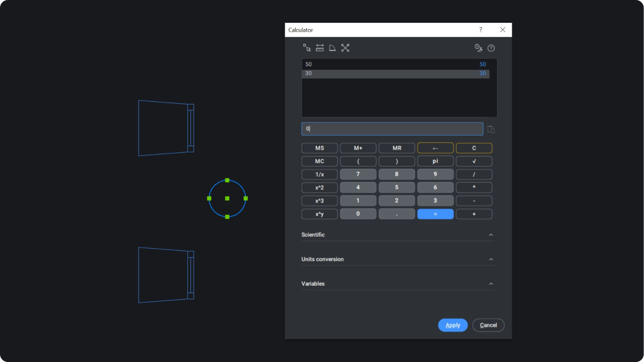This screenshot has height=362, width=644.
Task: Select the circle's bottom quadrant grip
Action: pos(227,217)
